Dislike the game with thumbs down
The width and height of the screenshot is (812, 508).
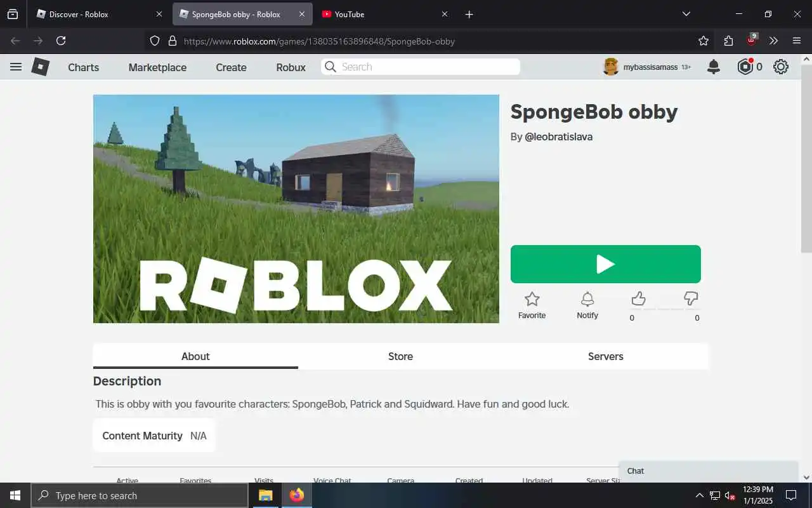[x=691, y=298]
